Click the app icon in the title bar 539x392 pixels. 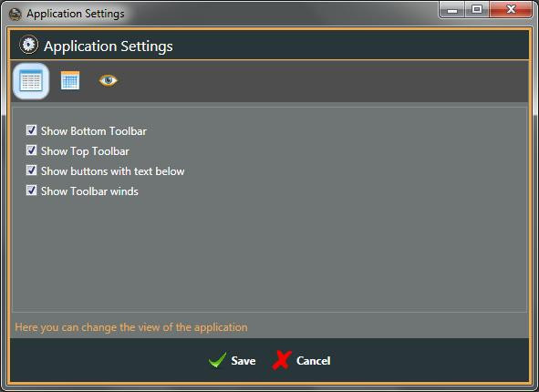tap(16, 14)
